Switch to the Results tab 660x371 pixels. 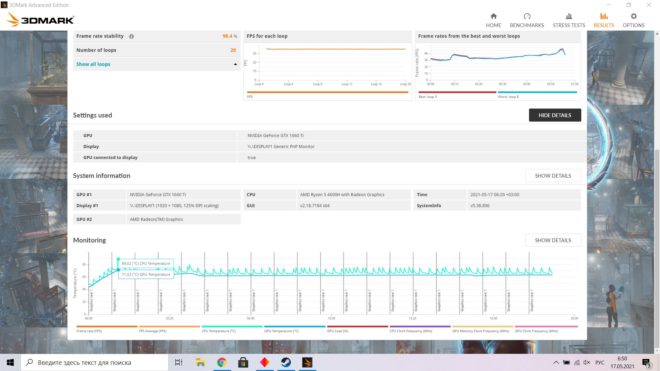tap(604, 20)
